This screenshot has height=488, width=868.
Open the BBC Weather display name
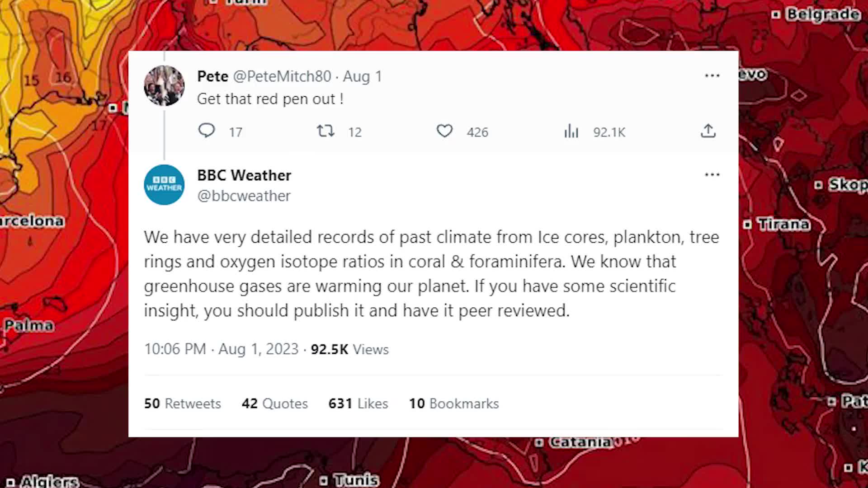pyautogui.click(x=244, y=175)
